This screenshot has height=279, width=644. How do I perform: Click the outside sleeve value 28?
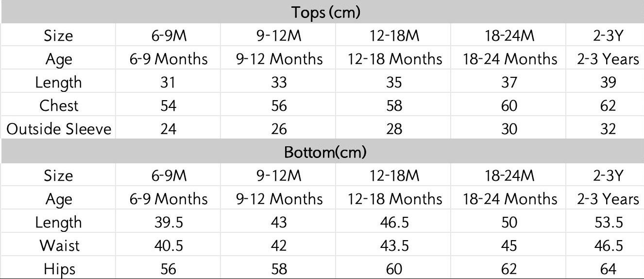pos(395,129)
